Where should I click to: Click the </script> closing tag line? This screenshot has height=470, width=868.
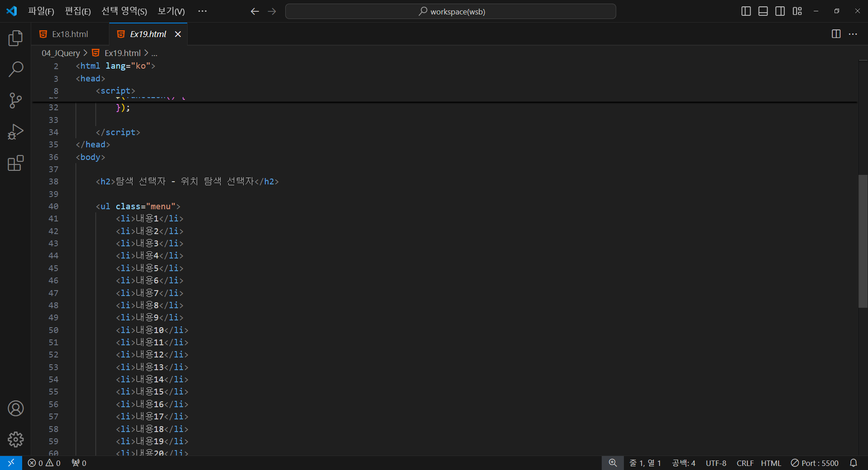tap(118, 132)
